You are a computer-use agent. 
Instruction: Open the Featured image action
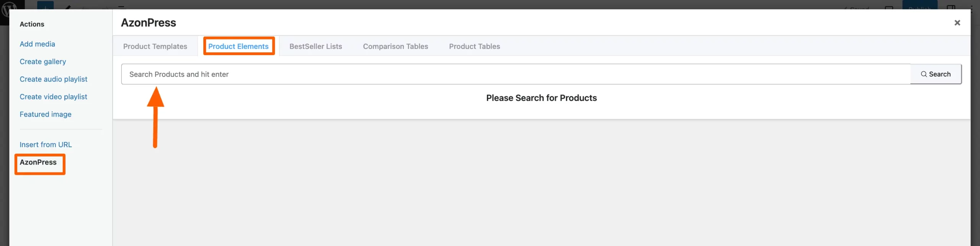point(45,114)
